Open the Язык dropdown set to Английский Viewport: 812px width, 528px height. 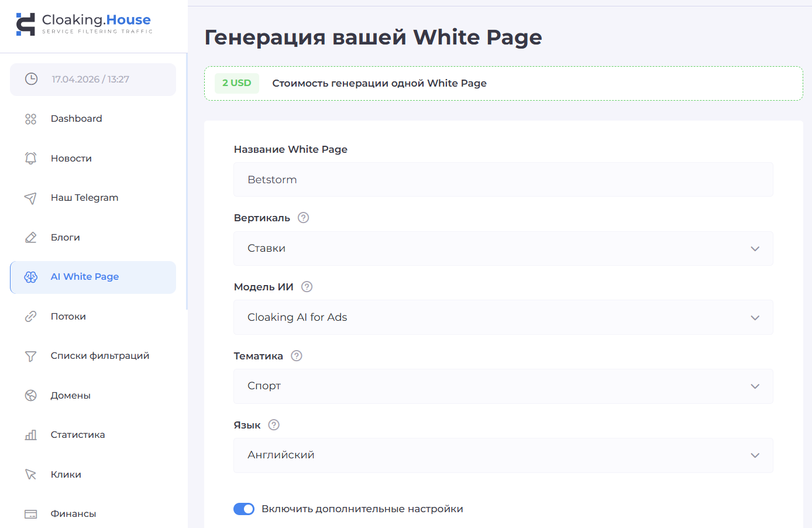[x=503, y=455]
